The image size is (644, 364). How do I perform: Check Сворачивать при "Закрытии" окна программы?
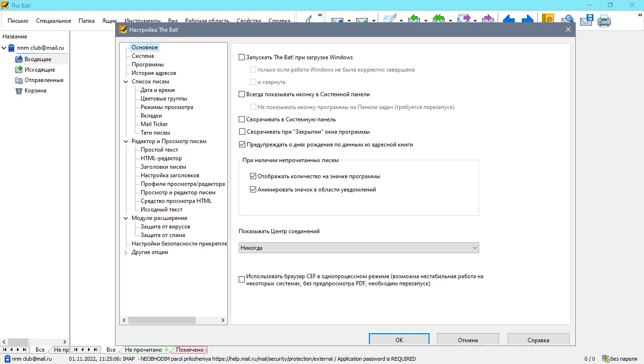(x=242, y=132)
